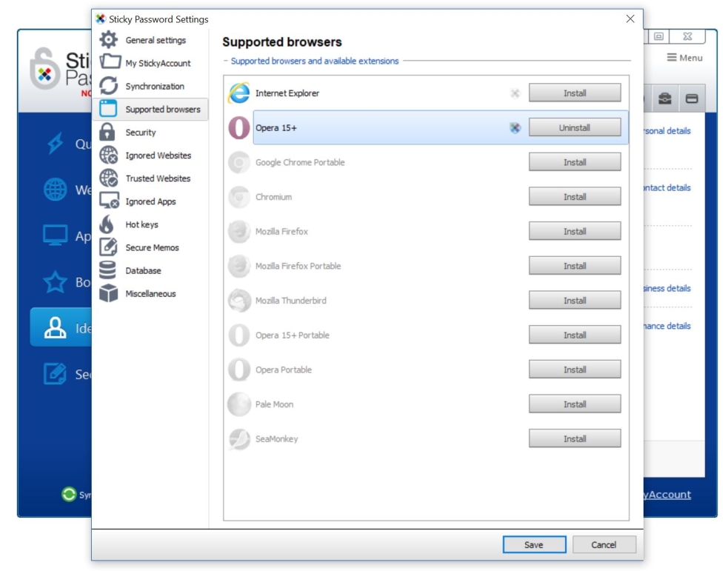Select the Google Chrome Portable row
The height and width of the screenshot is (571, 728).
pos(370,162)
